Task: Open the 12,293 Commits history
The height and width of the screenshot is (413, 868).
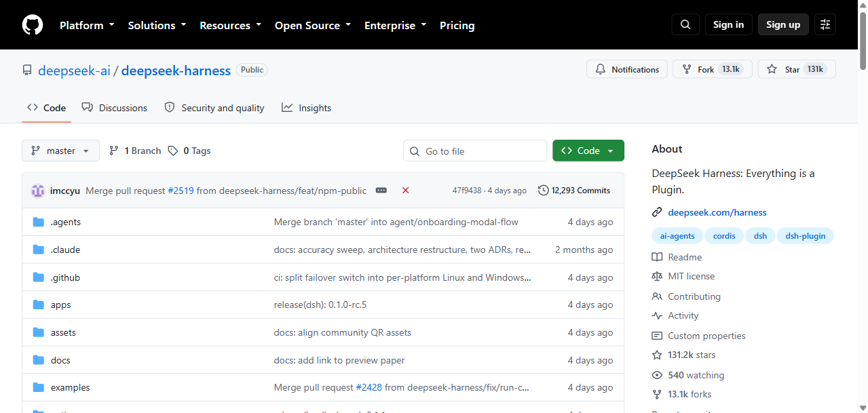Action: 574,191
